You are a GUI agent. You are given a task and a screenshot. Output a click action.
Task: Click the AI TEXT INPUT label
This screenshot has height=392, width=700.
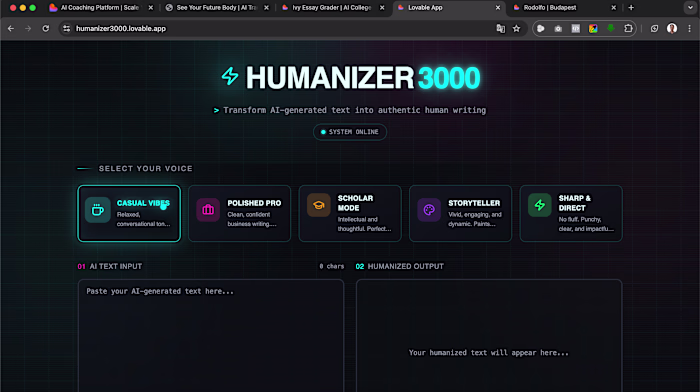click(x=116, y=266)
